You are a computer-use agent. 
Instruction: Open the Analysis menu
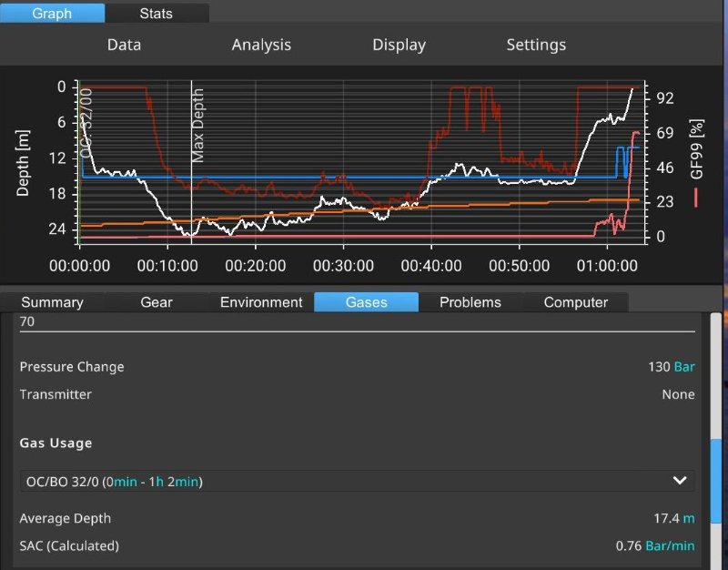click(x=261, y=45)
